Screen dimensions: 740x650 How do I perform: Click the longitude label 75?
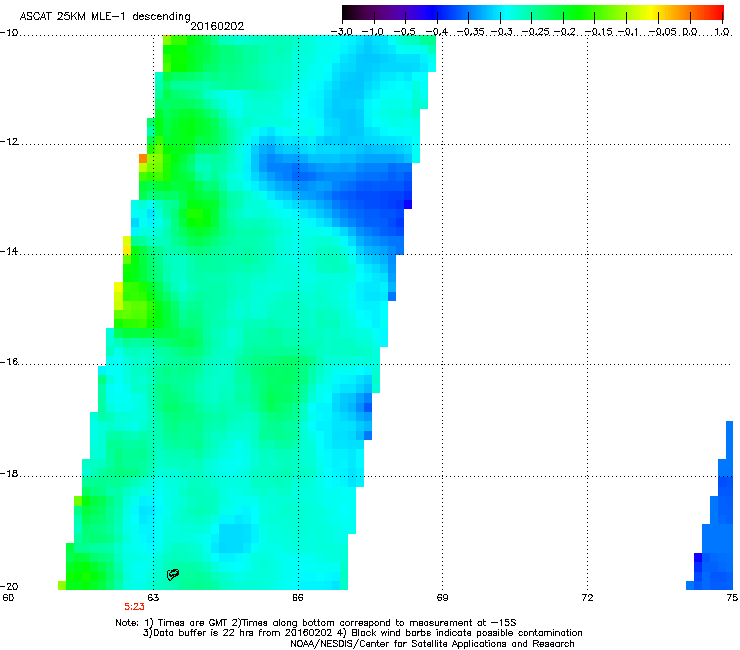point(732,598)
